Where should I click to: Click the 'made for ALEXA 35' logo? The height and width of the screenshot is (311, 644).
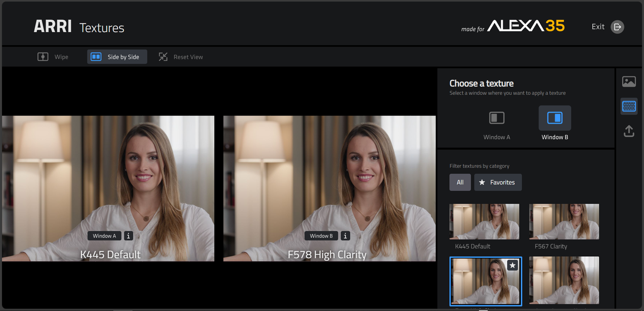pyautogui.click(x=513, y=26)
